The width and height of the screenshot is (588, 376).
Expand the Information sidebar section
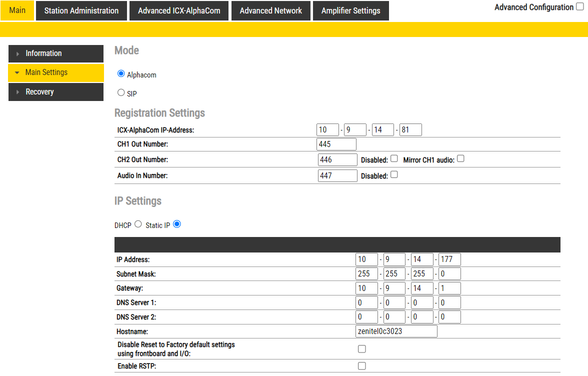(55, 53)
